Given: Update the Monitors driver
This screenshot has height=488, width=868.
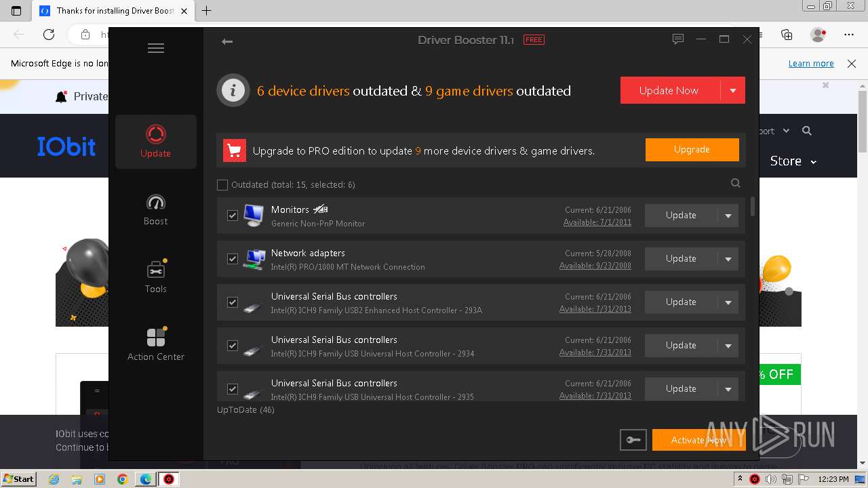Looking at the screenshot, I should (681, 215).
